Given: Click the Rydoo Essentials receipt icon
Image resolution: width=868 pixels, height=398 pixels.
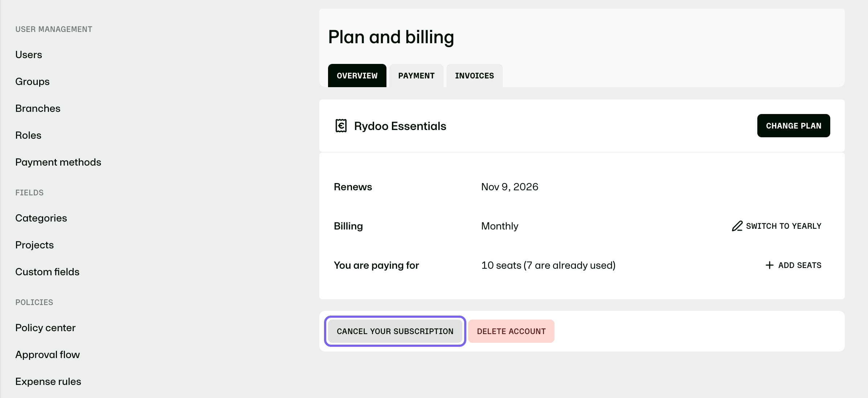Looking at the screenshot, I should coord(341,126).
